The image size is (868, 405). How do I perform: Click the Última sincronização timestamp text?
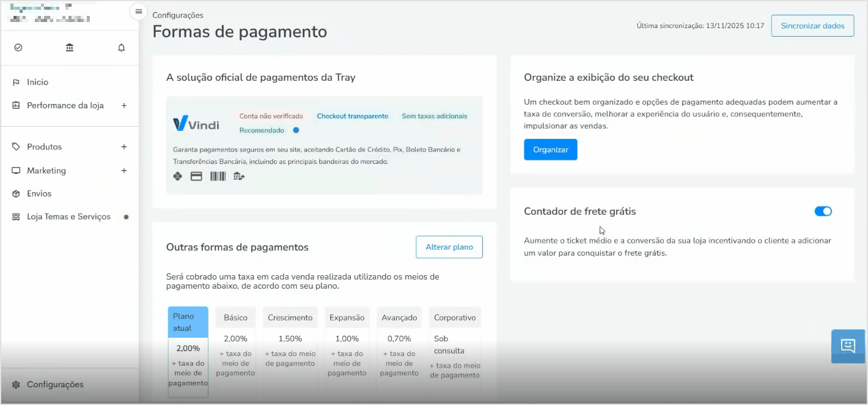[x=701, y=26]
